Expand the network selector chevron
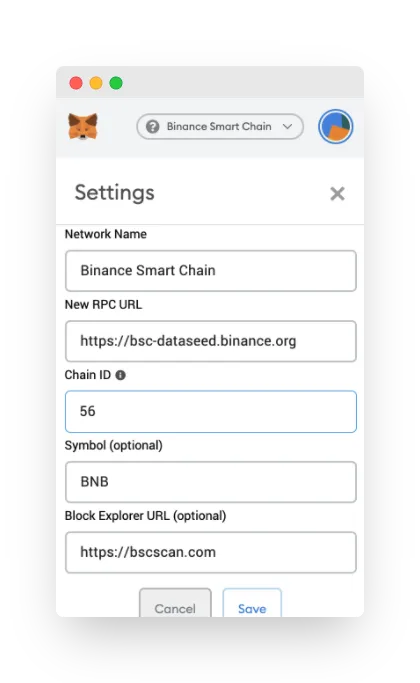Screen dimensions: 420x683 point(287,126)
